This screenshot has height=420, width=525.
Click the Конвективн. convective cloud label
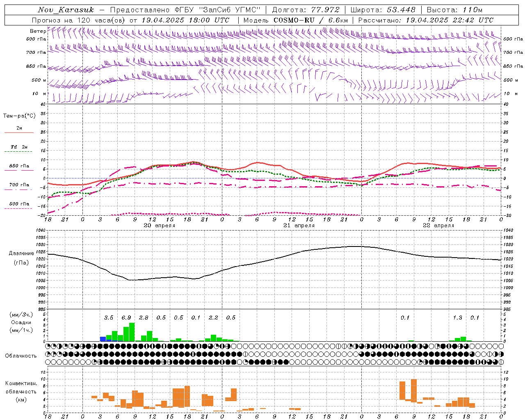[21, 383]
